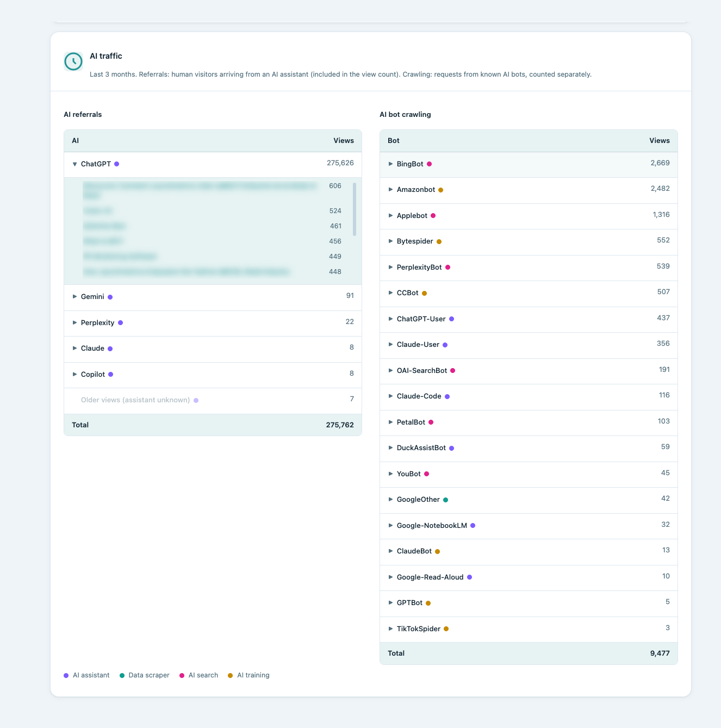Click the 9,477 bot crawling total

click(x=660, y=654)
